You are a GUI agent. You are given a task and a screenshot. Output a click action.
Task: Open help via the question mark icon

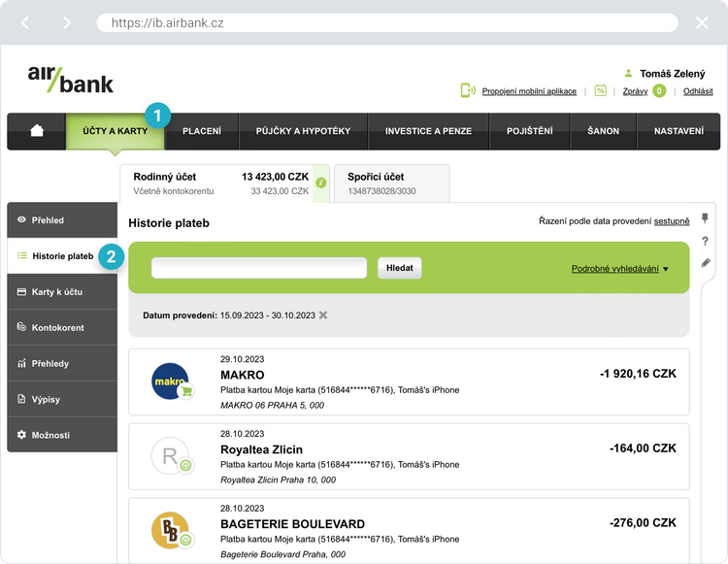click(x=705, y=241)
